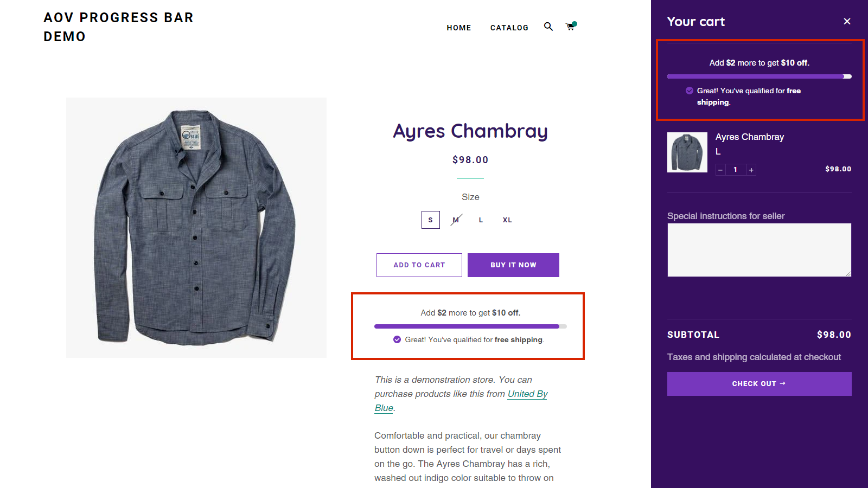
Task: Select size L option
Action: tap(481, 220)
